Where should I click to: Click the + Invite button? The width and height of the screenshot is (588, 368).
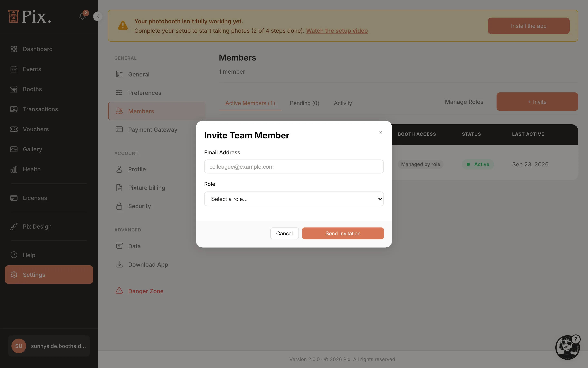click(x=537, y=102)
